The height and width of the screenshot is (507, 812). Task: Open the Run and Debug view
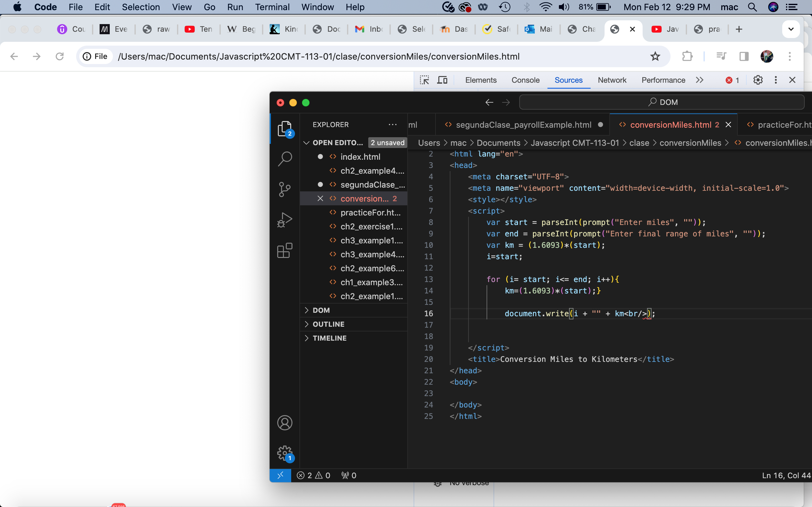click(x=285, y=220)
